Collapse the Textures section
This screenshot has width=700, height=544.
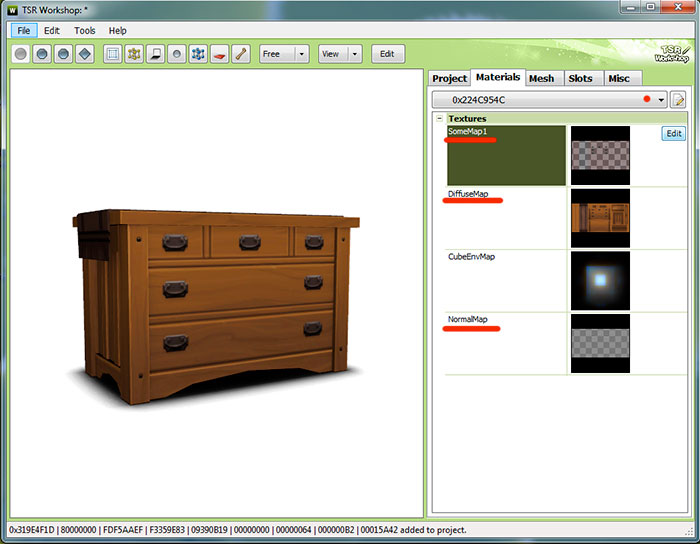click(x=439, y=119)
